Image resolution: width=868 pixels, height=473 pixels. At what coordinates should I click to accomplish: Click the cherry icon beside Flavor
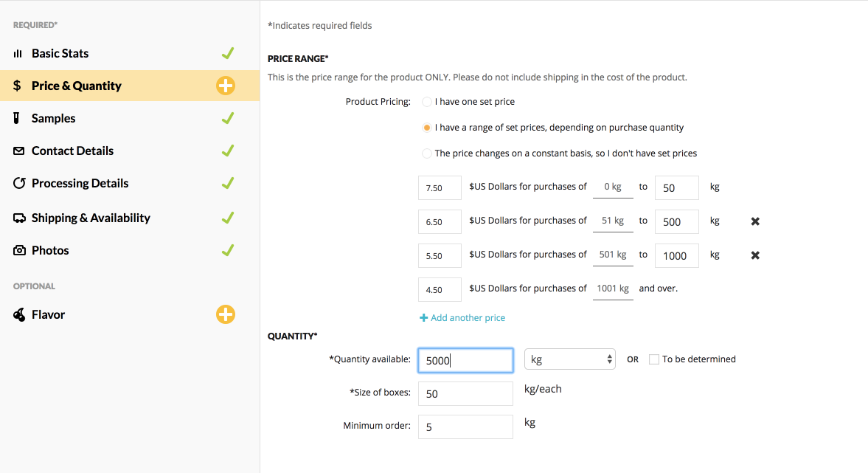click(x=19, y=315)
